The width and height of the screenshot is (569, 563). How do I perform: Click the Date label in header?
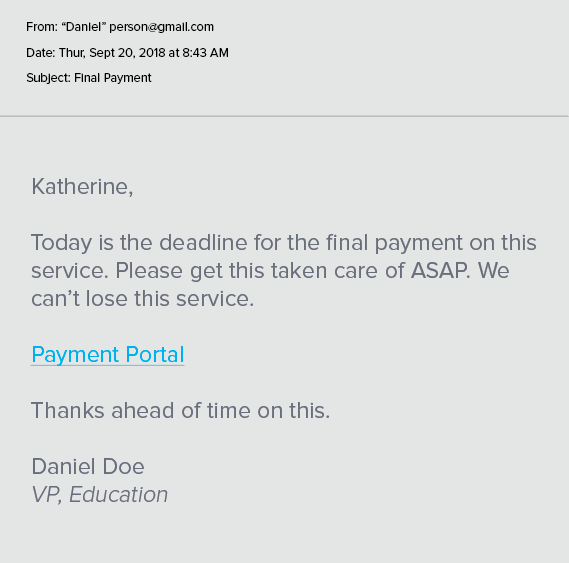(41, 53)
